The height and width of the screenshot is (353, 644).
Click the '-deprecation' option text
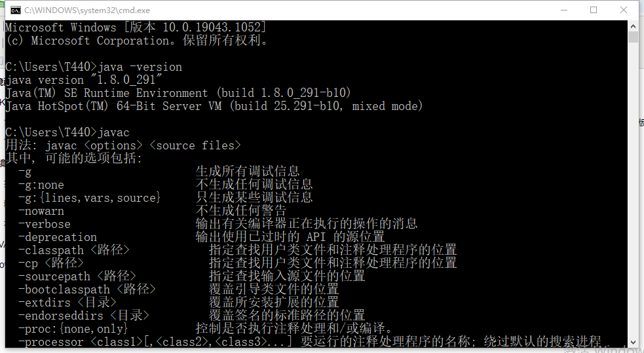click(58, 238)
